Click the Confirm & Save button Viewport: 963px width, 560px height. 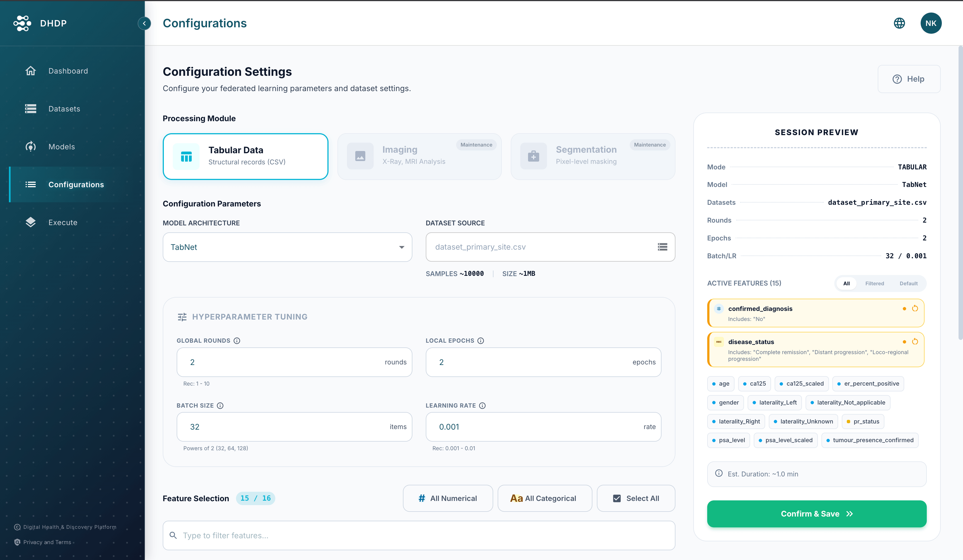tap(817, 514)
